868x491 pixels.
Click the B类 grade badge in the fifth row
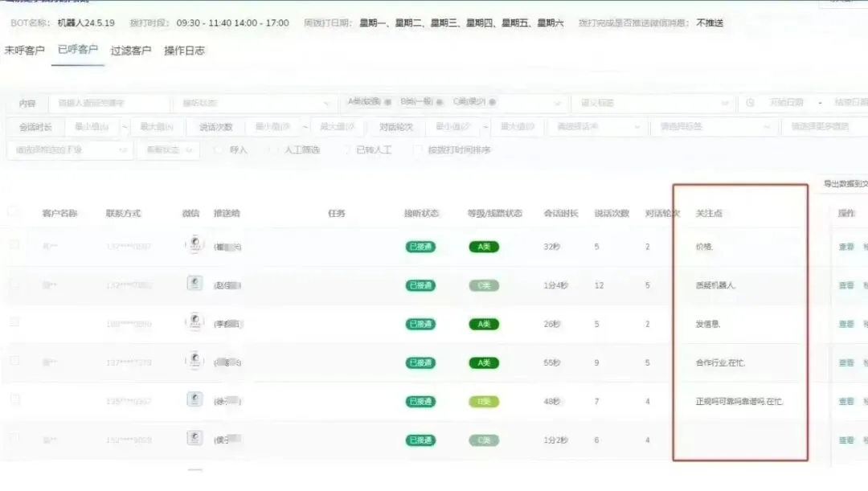[483, 401]
